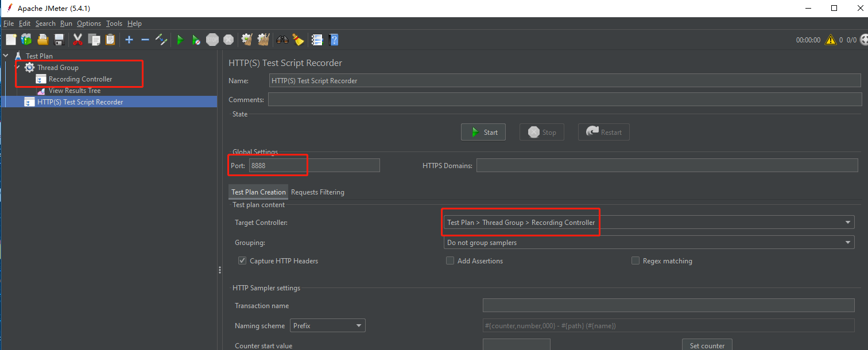Screen dimensions: 868x350
Task: Click the Transaction name input field
Action: (x=669, y=305)
